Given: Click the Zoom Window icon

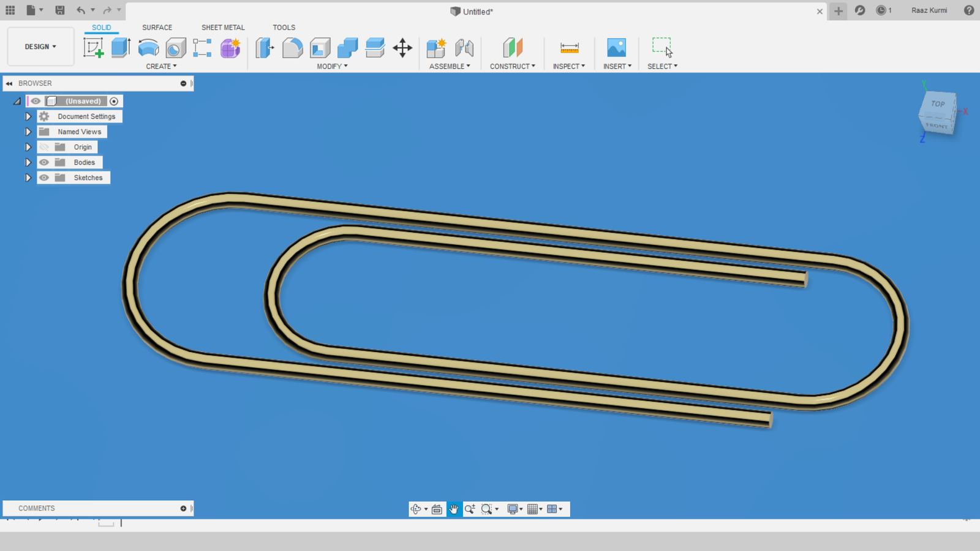Looking at the screenshot, I should (487, 509).
